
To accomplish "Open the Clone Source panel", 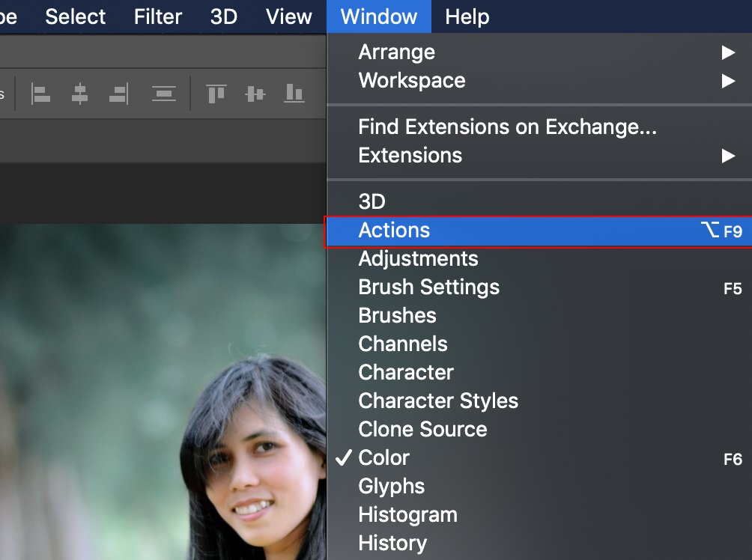I will tap(422, 429).
